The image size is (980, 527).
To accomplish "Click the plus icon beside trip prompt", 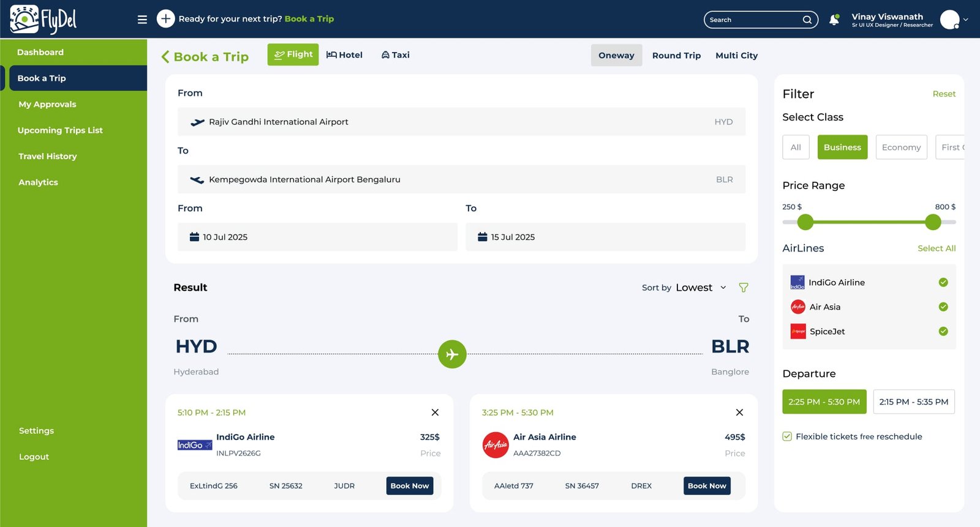I will coord(165,19).
